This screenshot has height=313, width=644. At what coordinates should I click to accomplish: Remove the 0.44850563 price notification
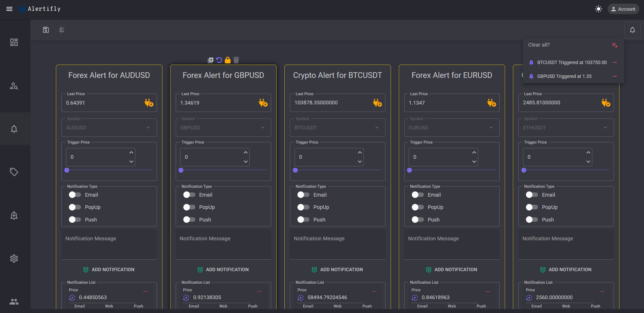point(145,291)
